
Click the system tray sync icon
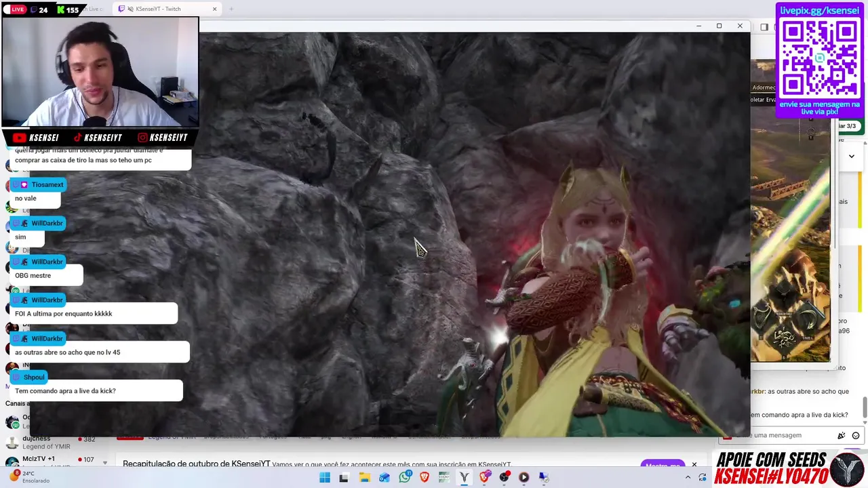coord(703,478)
